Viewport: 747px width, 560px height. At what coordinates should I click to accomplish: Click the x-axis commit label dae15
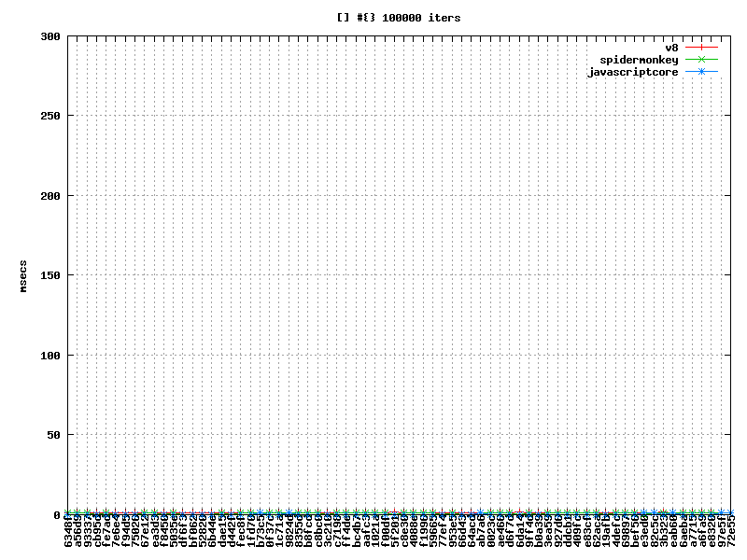click(221, 530)
